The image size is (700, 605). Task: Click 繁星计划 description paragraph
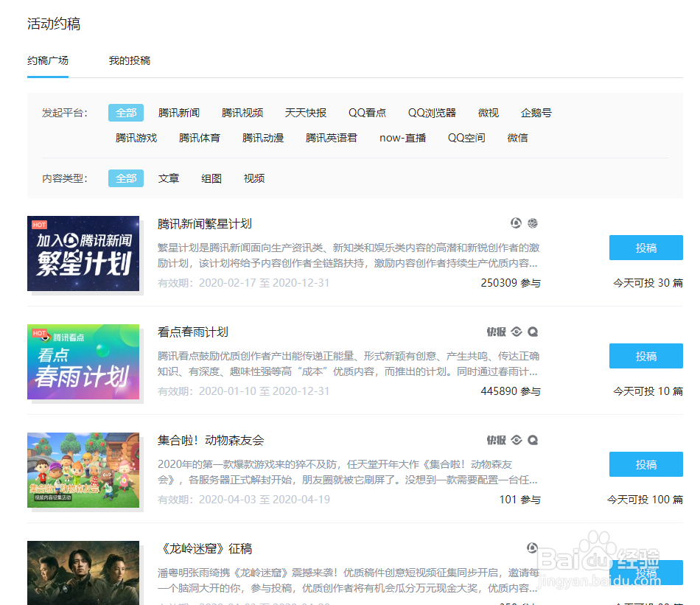pos(349,256)
